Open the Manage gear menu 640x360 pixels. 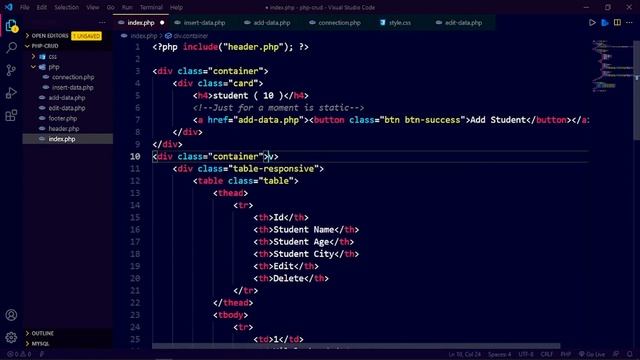[11, 337]
